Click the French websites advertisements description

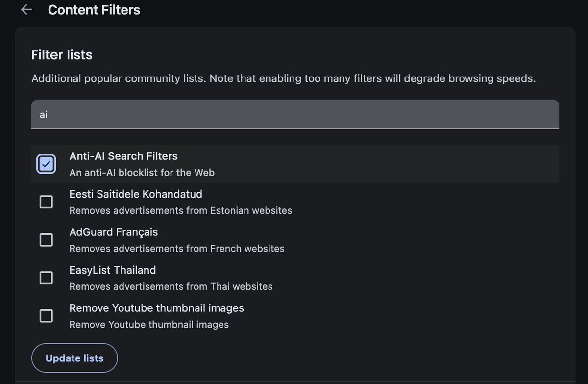click(x=177, y=249)
